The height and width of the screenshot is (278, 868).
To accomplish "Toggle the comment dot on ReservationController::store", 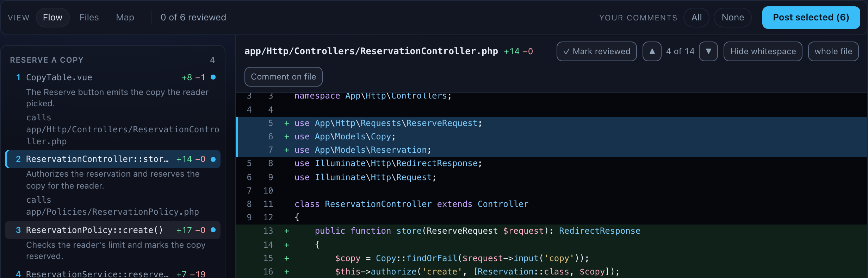I will pos(213,159).
